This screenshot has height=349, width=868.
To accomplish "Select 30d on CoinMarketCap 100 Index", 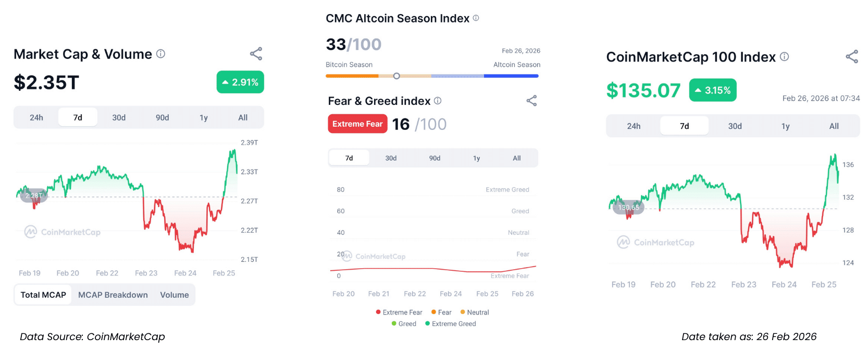I will pyautogui.click(x=735, y=126).
